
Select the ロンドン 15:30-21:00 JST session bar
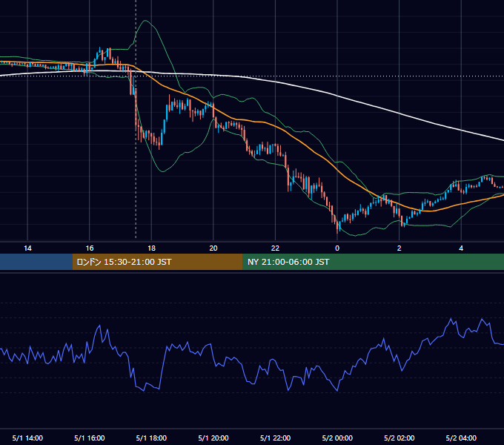[157, 262]
